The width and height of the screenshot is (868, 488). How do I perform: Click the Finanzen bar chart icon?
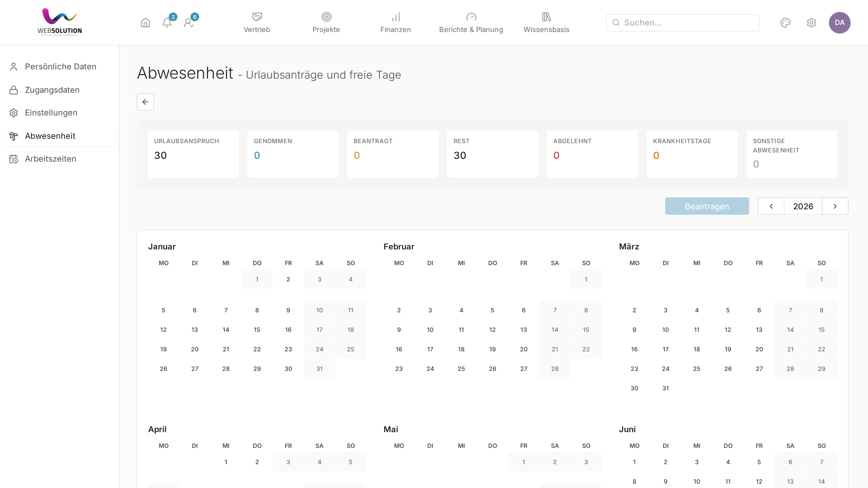click(x=395, y=17)
